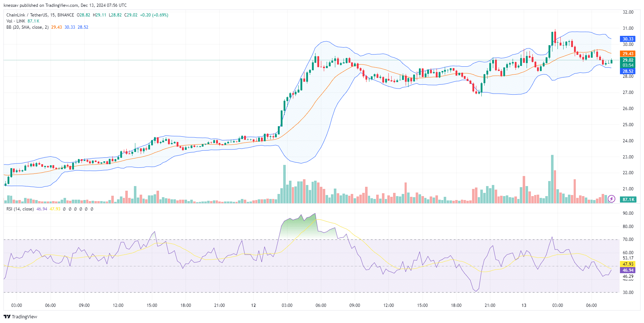Screen dimensions: 644x323
Task: Click the yellow 47.93 value in RSI legend
Action: (x=55, y=209)
